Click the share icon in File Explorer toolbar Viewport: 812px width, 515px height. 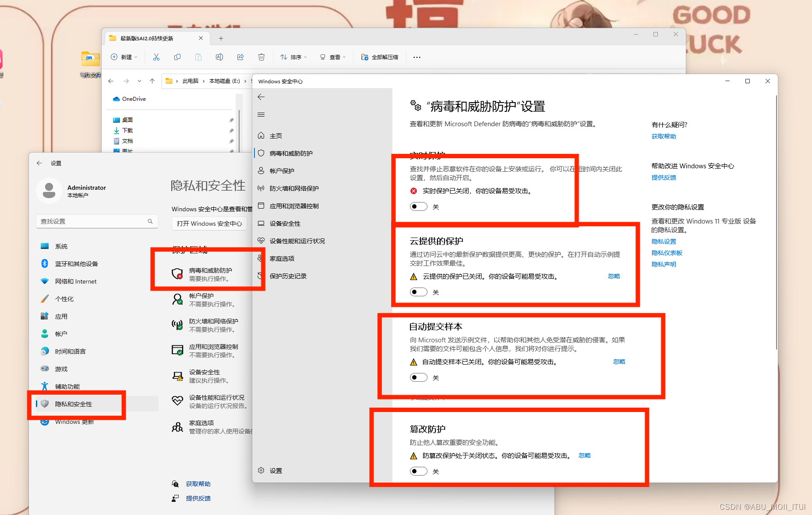coord(240,57)
